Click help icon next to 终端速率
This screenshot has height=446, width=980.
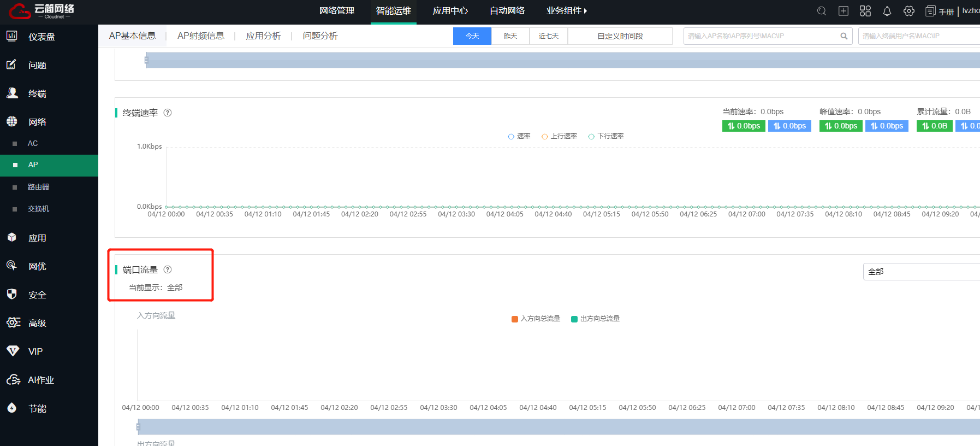click(x=168, y=113)
